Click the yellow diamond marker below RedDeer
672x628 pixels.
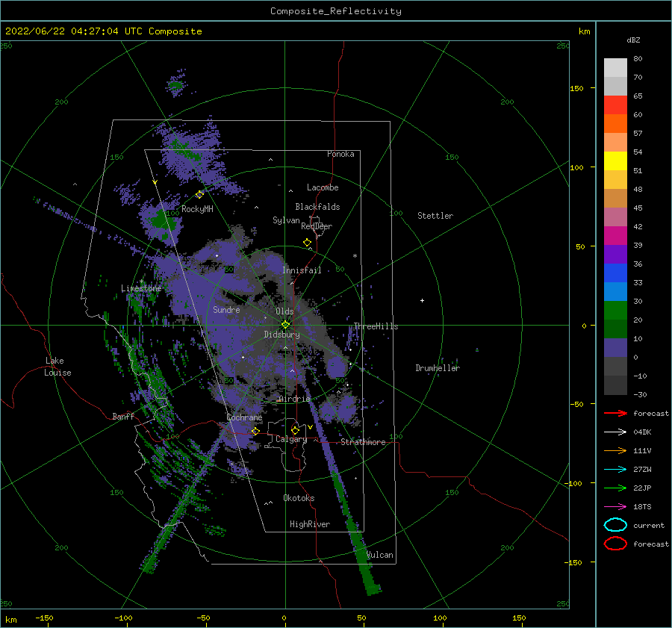click(x=308, y=243)
